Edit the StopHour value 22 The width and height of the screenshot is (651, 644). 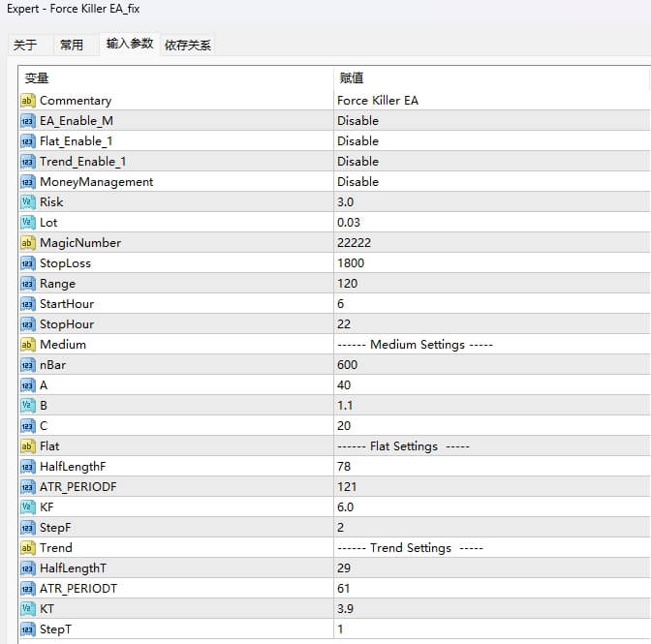[492, 324]
